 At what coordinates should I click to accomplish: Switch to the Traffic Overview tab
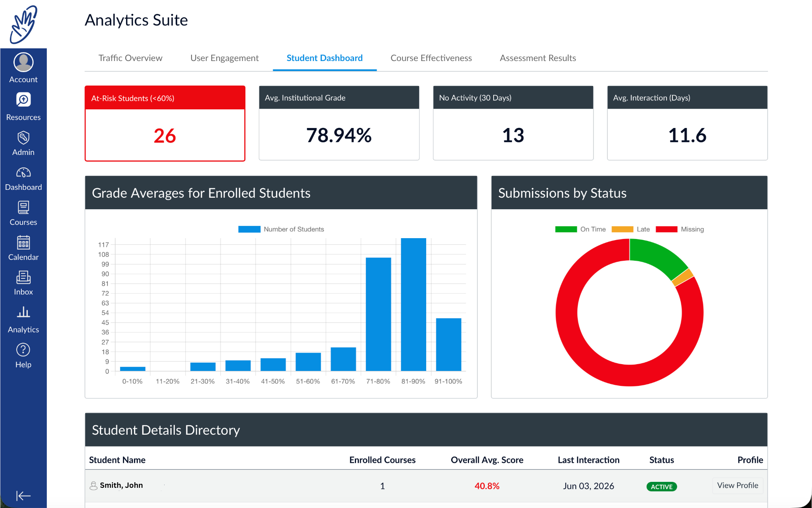tap(130, 58)
